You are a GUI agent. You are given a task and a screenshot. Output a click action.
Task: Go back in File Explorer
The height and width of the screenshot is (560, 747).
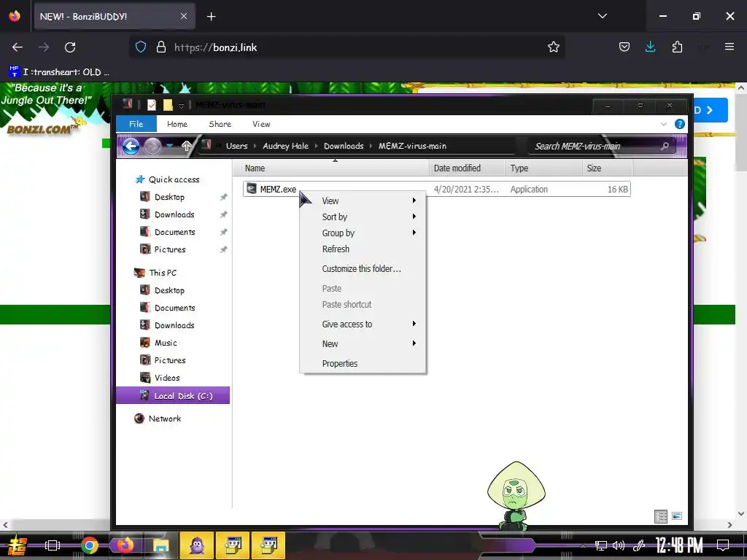tap(131, 146)
